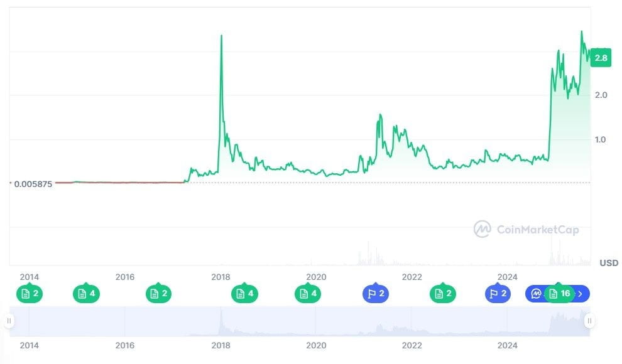Open the blue flag marker near 2021
The height and width of the screenshot is (364, 622).
coord(375,292)
